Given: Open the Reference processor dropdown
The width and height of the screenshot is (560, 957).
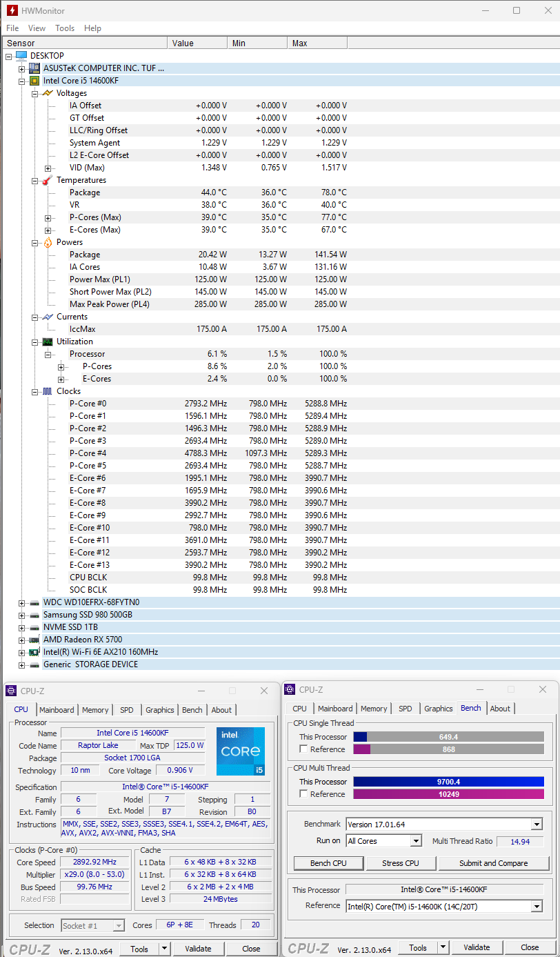Looking at the screenshot, I should tap(537, 907).
